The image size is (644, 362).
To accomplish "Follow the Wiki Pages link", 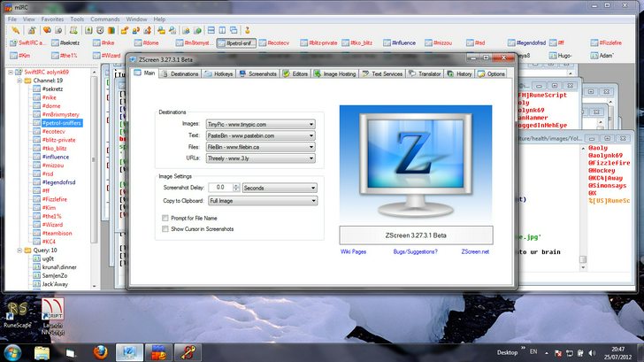I will [353, 252].
